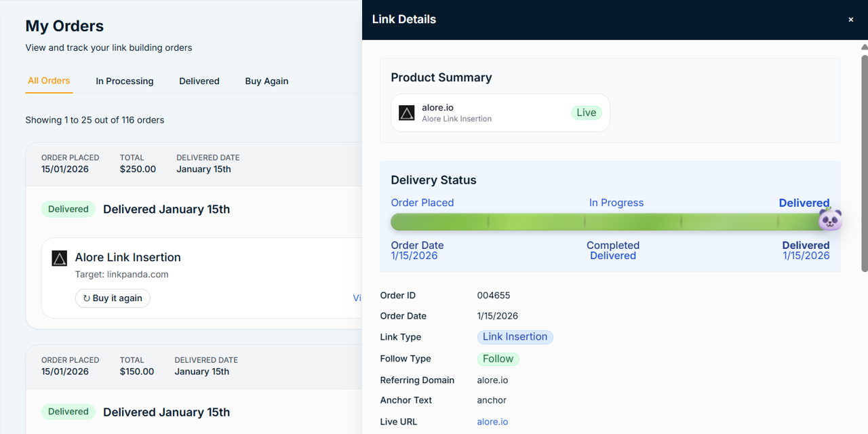Click the green Delivered pill on first order
Image resolution: width=868 pixels, height=434 pixels.
coord(68,209)
